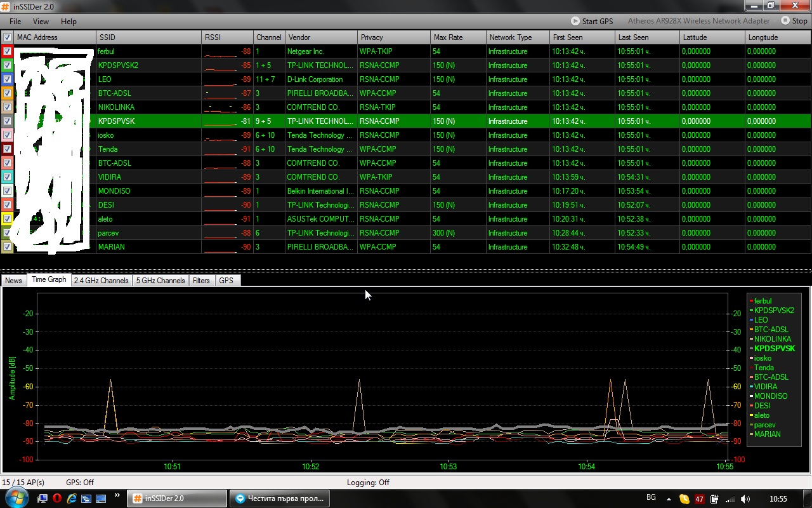Click the Start GPS play icon
The width and height of the screenshot is (812, 508).
pos(575,21)
